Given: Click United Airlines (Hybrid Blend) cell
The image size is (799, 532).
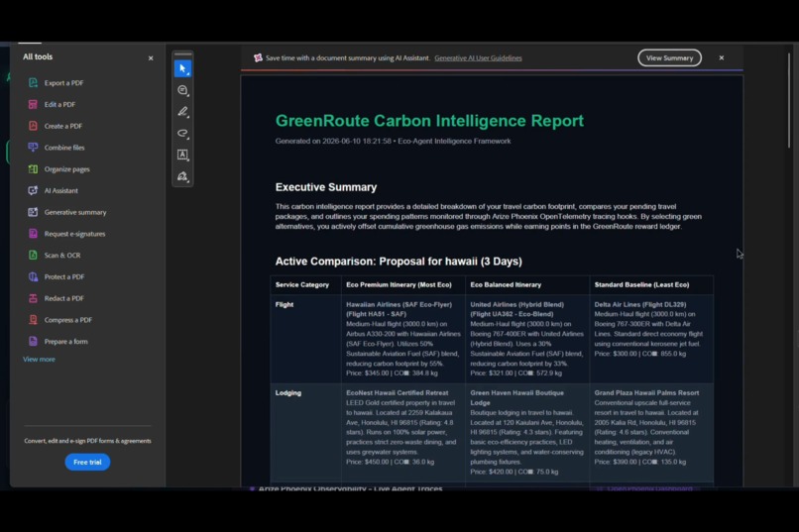Looking at the screenshot, I should (x=527, y=339).
